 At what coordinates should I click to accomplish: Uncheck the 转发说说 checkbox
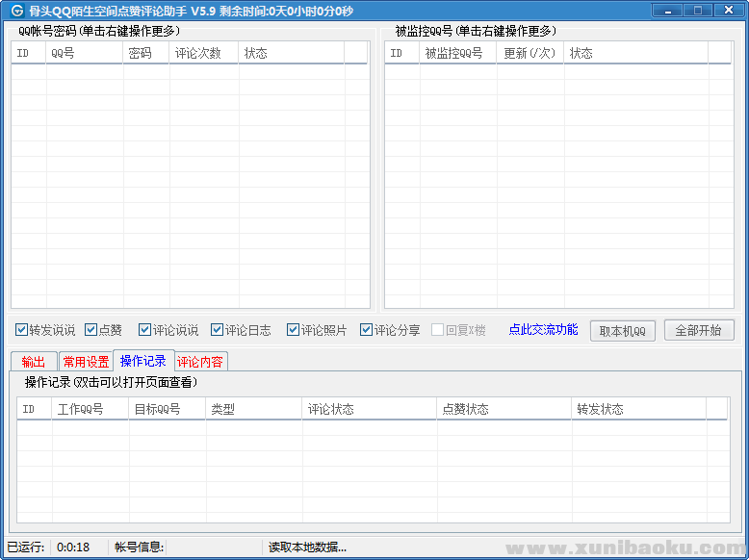point(21,330)
